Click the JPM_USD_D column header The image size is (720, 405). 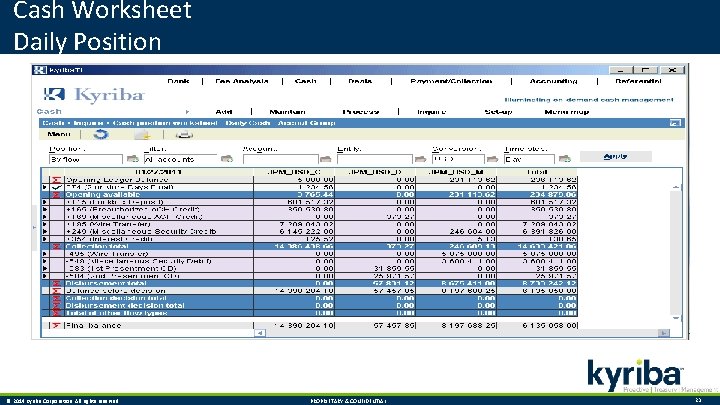(x=375, y=172)
